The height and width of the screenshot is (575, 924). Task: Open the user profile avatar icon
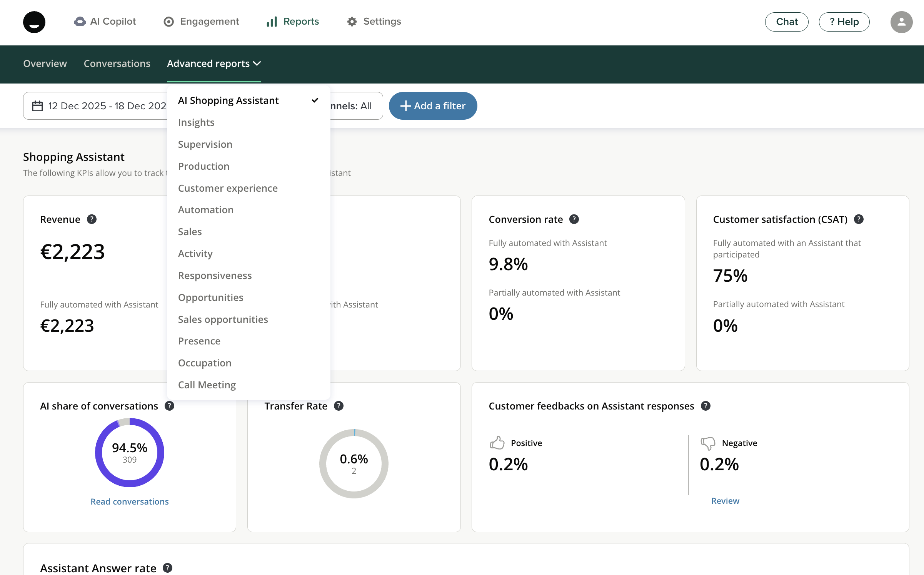901,22
